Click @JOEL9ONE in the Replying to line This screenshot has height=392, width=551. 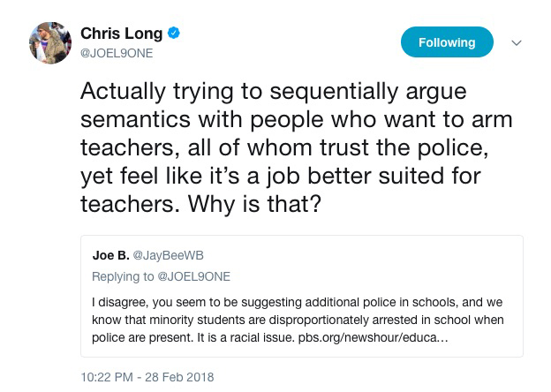click(x=192, y=276)
